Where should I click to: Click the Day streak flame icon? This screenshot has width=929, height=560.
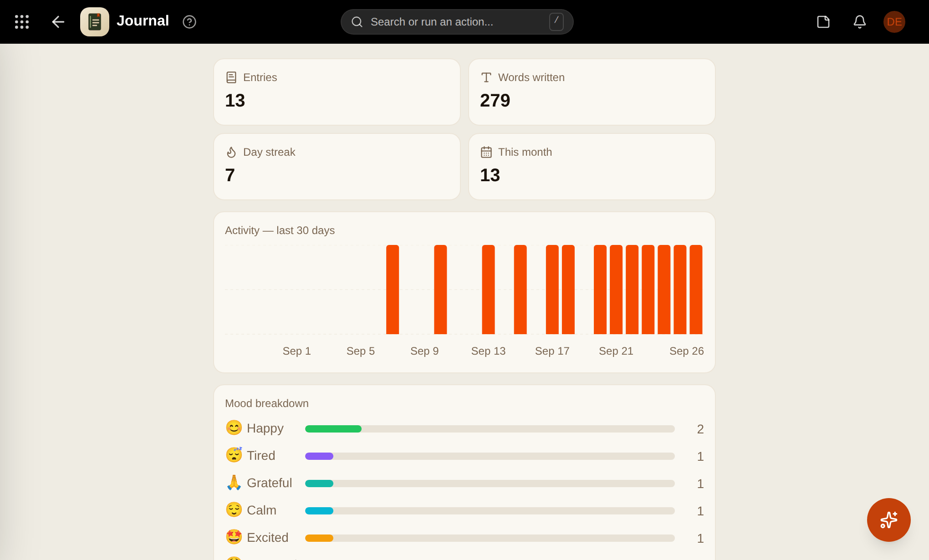coord(231,152)
